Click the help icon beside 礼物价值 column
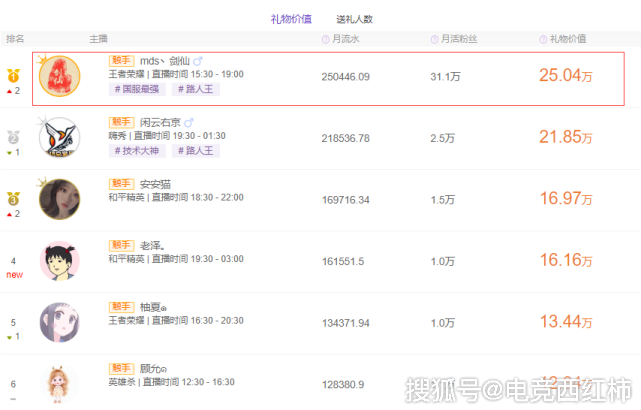This screenshot has width=641, height=410. pos(543,39)
